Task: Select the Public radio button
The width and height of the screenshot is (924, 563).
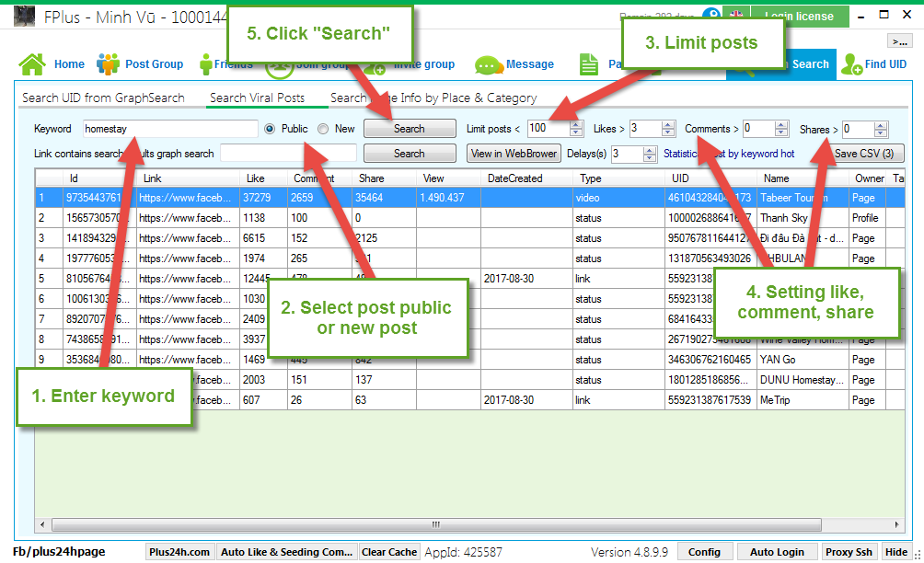Action: click(x=270, y=129)
